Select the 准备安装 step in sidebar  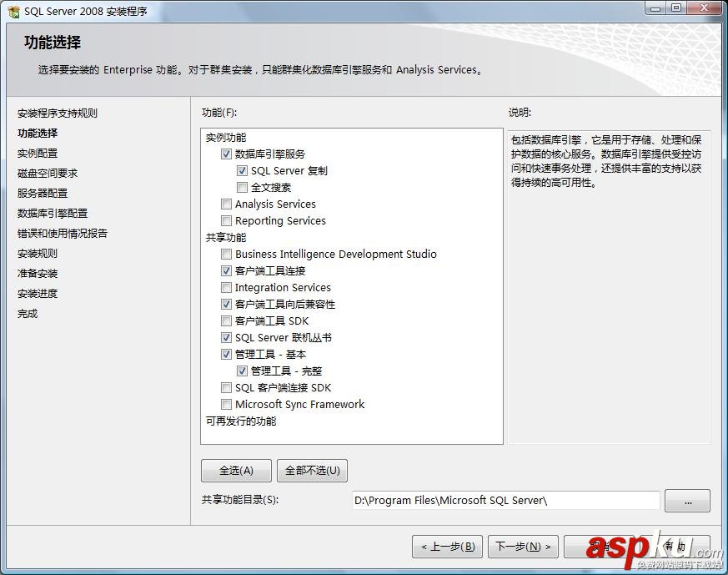click(x=38, y=274)
